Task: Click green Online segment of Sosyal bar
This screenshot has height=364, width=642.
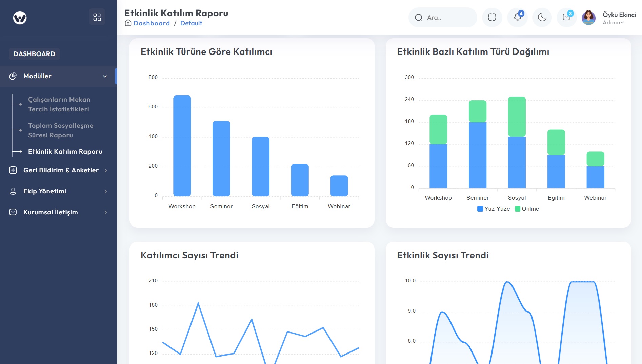Action: tap(517, 117)
